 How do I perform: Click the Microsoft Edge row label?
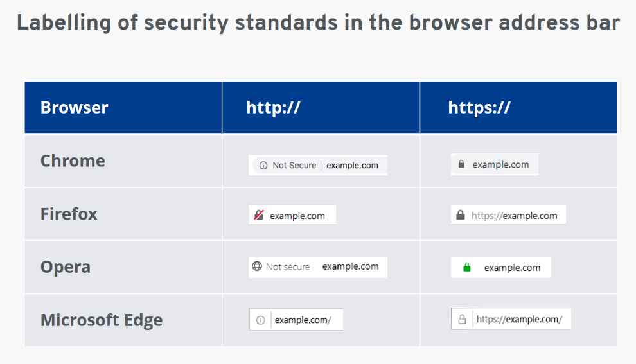click(102, 320)
